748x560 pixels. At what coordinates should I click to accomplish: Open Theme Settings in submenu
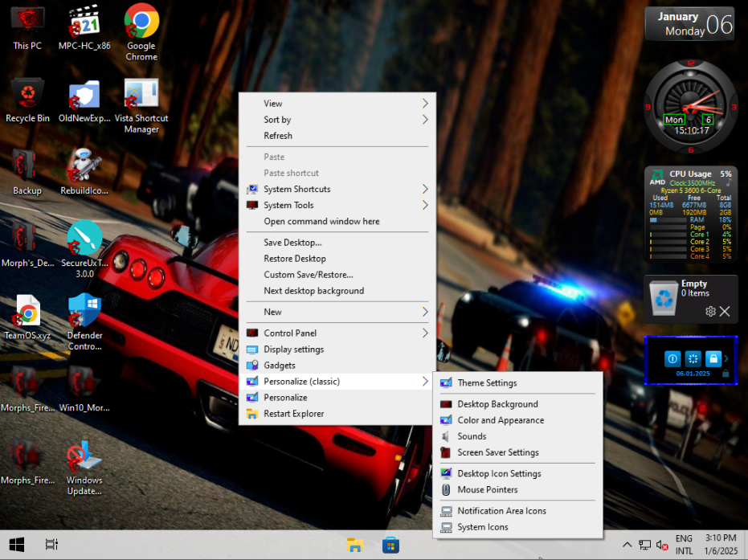(x=517, y=383)
